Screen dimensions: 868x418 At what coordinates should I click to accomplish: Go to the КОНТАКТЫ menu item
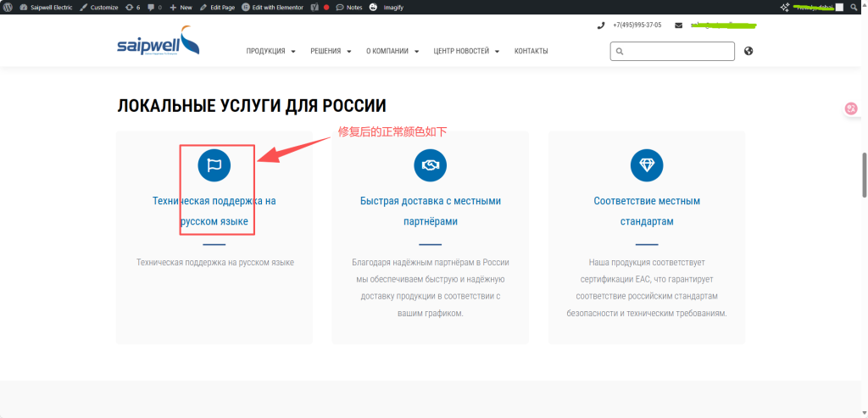coord(531,51)
